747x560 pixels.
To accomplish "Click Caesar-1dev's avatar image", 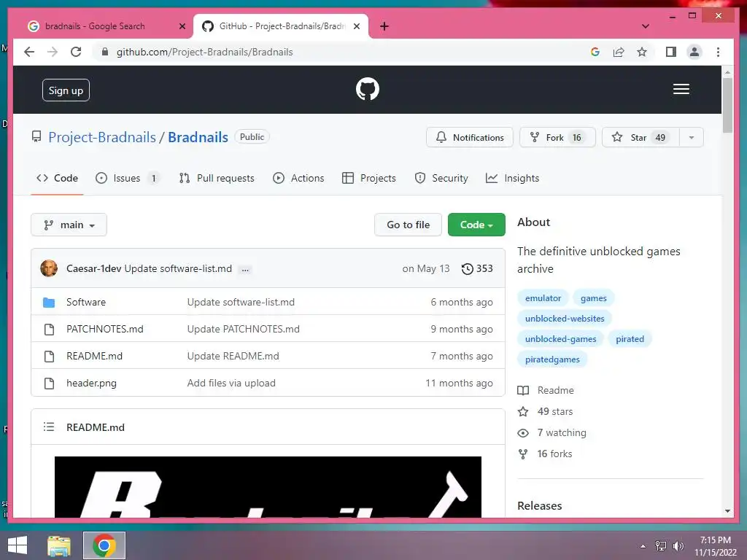I will click(x=49, y=268).
